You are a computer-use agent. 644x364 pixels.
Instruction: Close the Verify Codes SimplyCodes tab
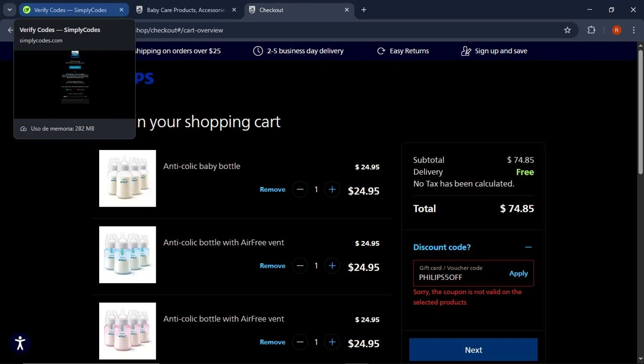click(x=122, y=9)
